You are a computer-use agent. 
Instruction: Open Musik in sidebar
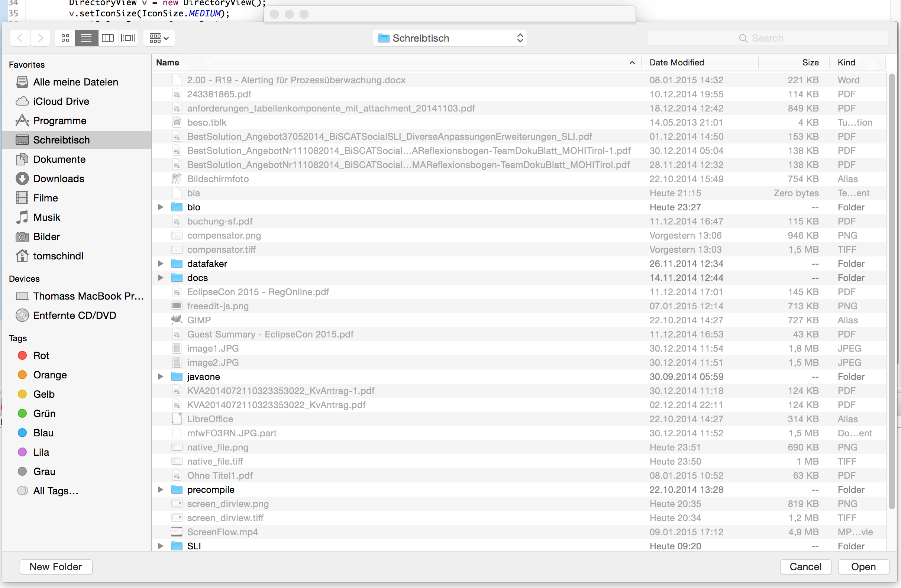[76, 217]
